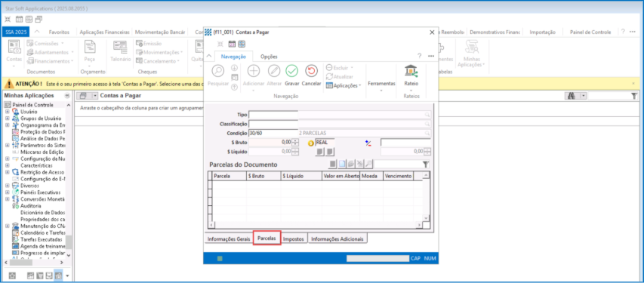Click the Condição field showing 30/60

pos(273,134)
